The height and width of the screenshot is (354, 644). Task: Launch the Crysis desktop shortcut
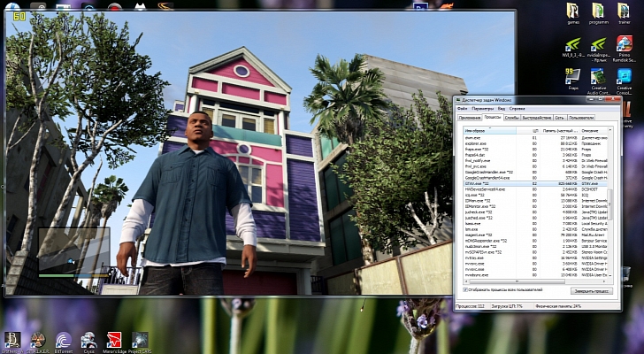click(88, 340)
